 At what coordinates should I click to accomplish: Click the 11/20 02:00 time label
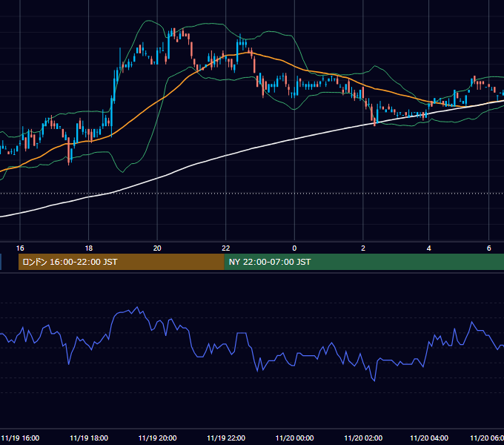click(363, 438)
